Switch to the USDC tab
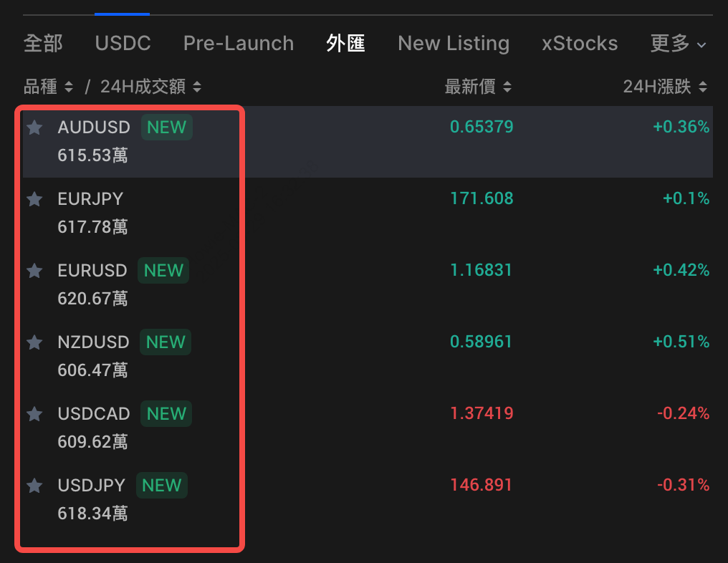 click(x=123, y=43)
